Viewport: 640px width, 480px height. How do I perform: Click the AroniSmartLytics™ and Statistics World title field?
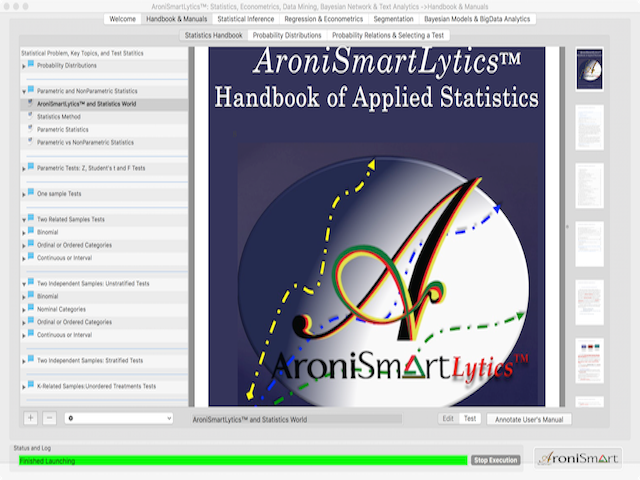pos(297,419)
